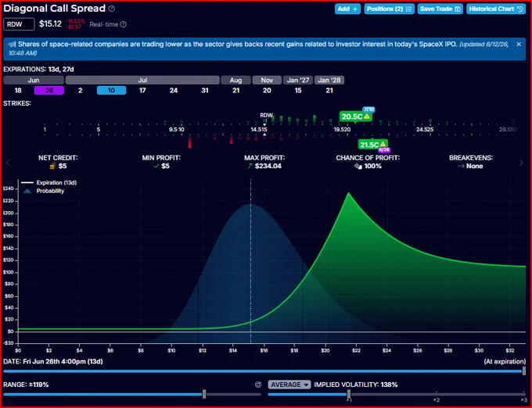
Task: Choose the Jan '28 21 expiration date
Action: (x=329, y=91)
